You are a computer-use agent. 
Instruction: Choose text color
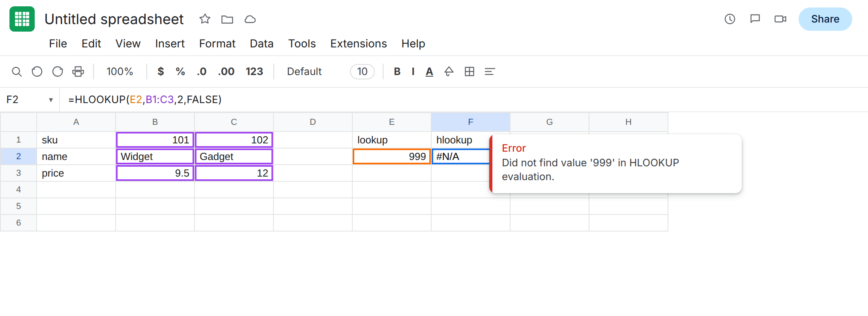[430, 71]
